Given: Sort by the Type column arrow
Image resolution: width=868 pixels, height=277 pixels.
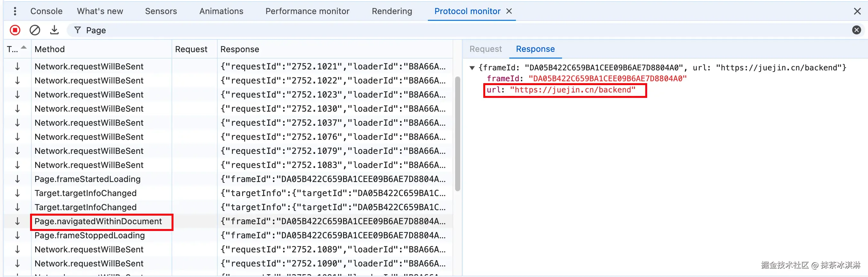Looking at the screenshot, I should tap(24, 47).
